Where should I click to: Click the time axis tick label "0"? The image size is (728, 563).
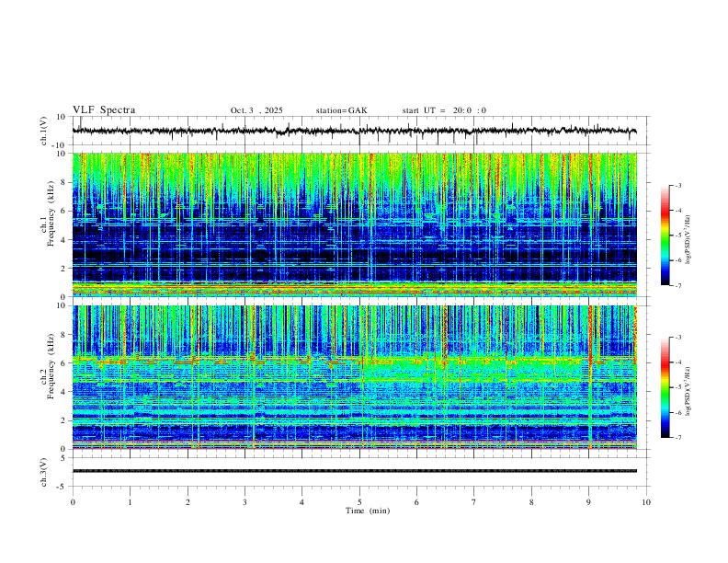coord(73,502)
